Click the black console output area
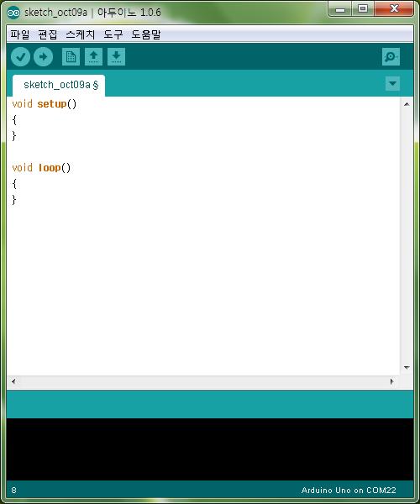This screenshot has height=504, width=420. tap(210, 449)
